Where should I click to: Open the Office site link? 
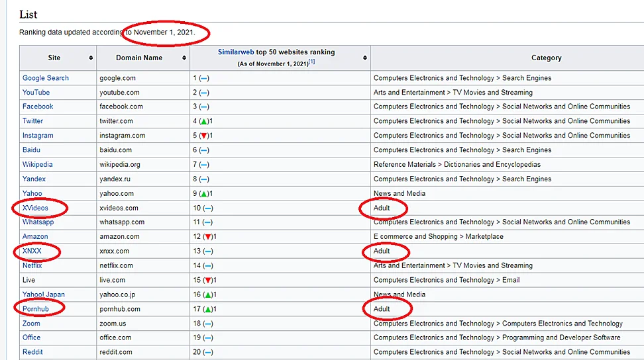click(31, 337)
